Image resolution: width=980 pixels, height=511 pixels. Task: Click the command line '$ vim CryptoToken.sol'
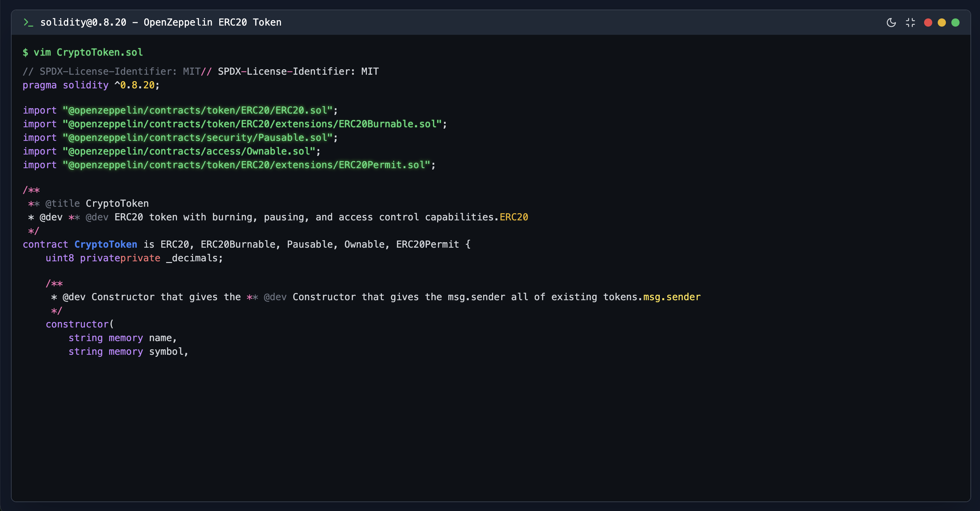[x=83, y=52]
